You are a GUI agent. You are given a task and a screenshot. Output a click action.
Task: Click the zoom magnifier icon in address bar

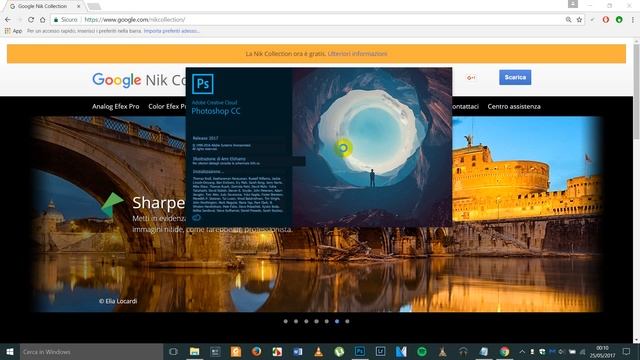(568, 20)
